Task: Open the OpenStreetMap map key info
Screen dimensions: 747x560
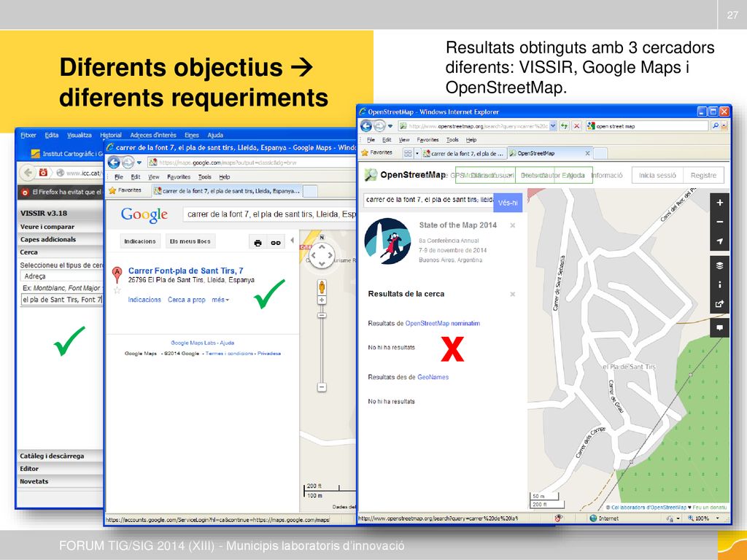Action: 719,285
